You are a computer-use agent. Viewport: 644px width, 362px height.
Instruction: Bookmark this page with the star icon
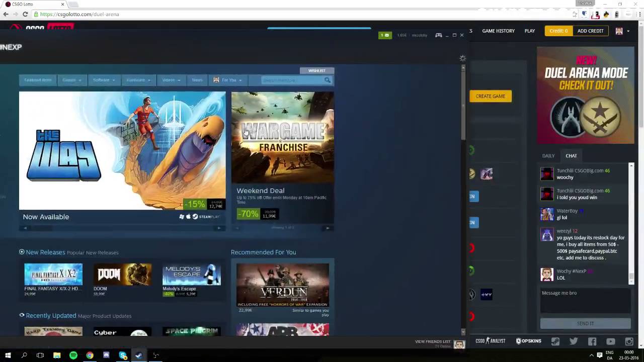(x=575, y=15)
